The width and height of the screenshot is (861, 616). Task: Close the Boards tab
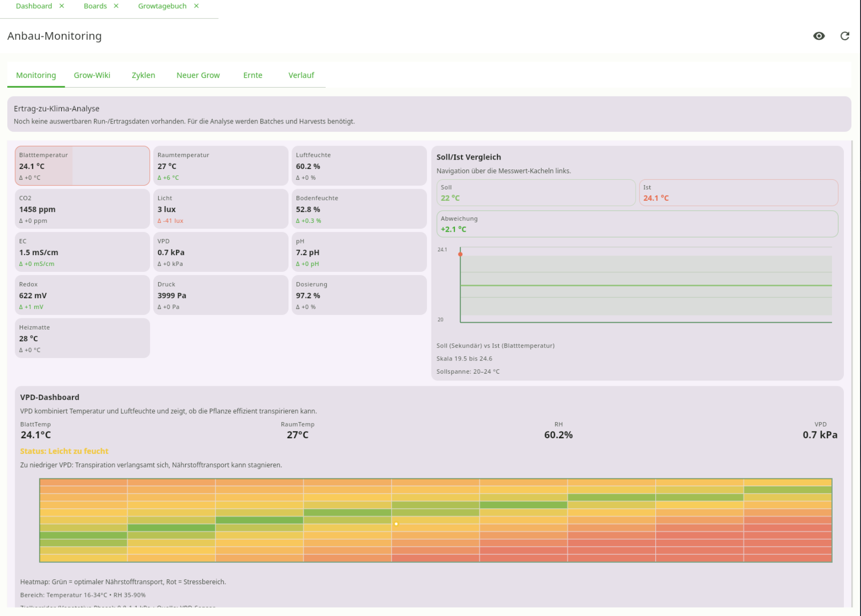pos(116,6)
